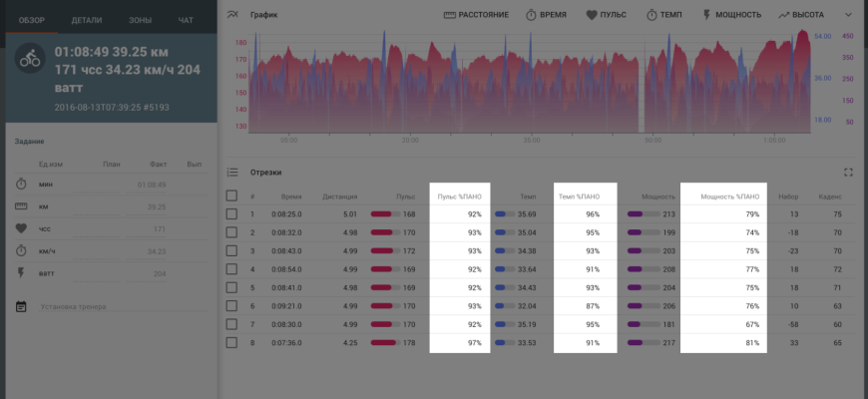This screenshot has height=399, width=868.
Task: Toggle the Пульс heart metric on chart
Action: 607,15
